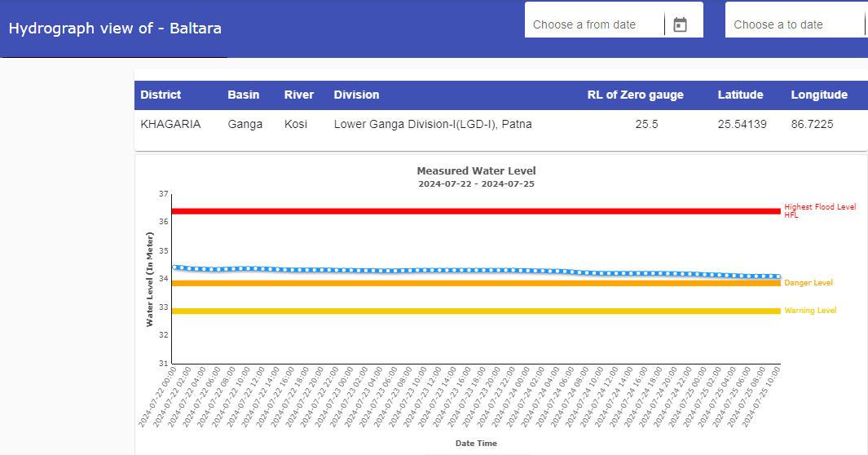Select 'Lower Ganga Division-I(LGD-I), Patna' cell
868x455 pixels.
coord(433,124)
